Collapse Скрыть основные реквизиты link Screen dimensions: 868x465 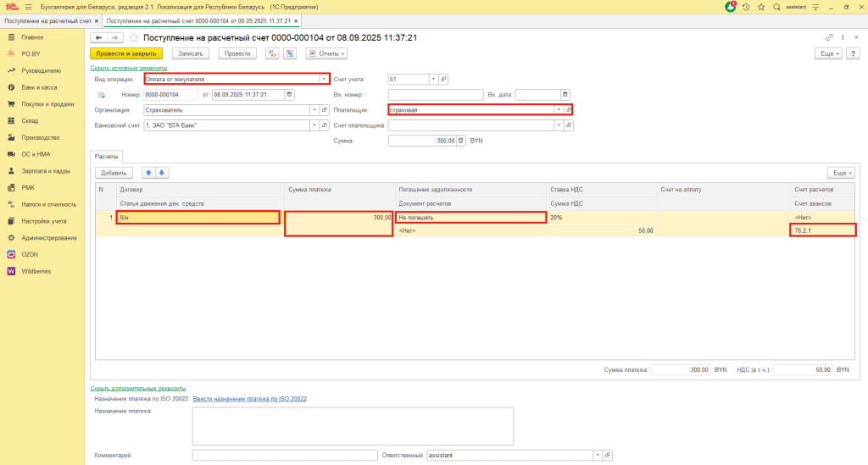(x=129, y=68)
